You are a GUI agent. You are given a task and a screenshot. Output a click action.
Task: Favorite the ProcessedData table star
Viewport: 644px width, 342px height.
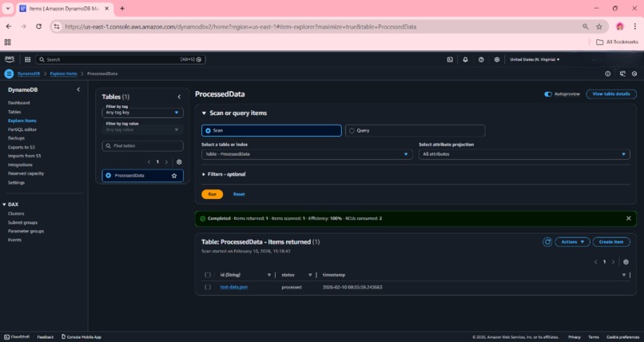coord(174,176)
